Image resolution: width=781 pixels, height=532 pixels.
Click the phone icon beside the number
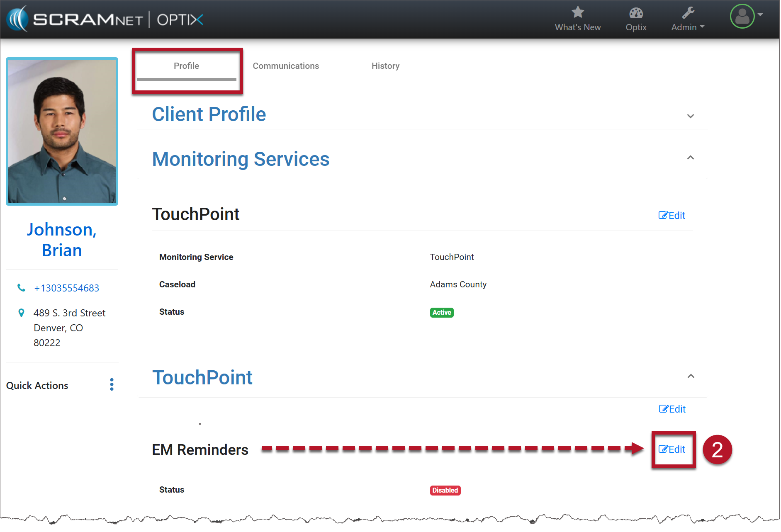click(x=21, y=288)
